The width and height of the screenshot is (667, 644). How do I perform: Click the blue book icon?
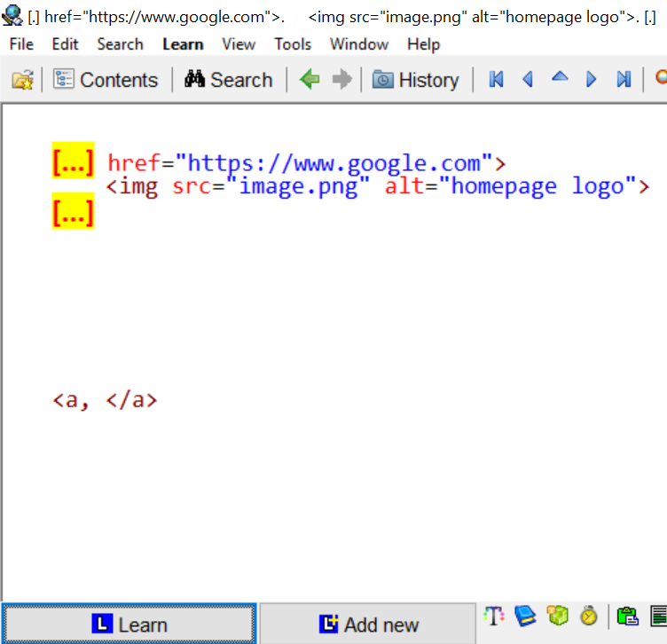[525, 616]
